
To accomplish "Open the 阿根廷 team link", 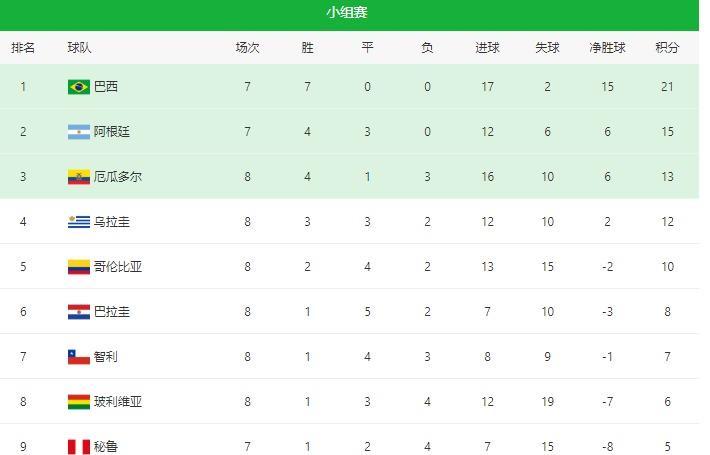I will tap(112, 132).
